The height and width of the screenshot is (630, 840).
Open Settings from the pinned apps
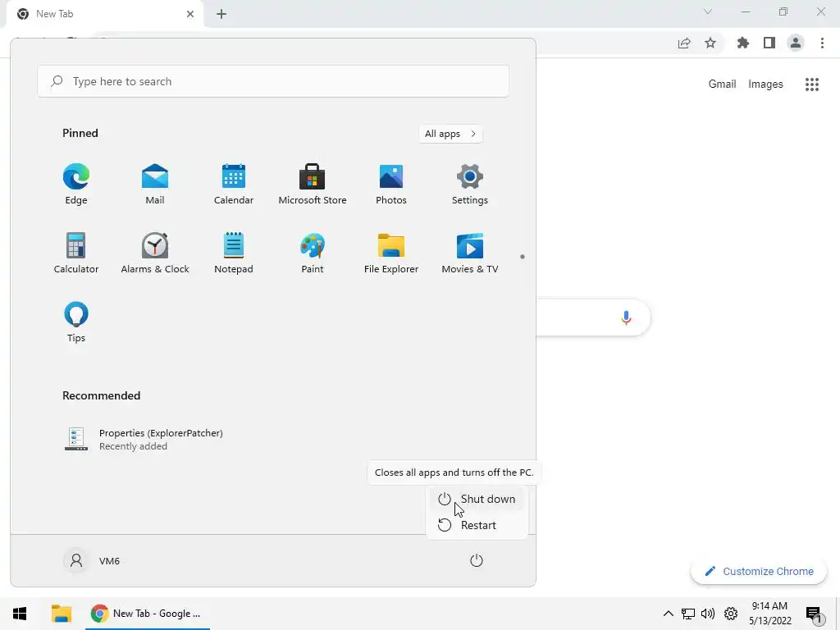point(470,184)
